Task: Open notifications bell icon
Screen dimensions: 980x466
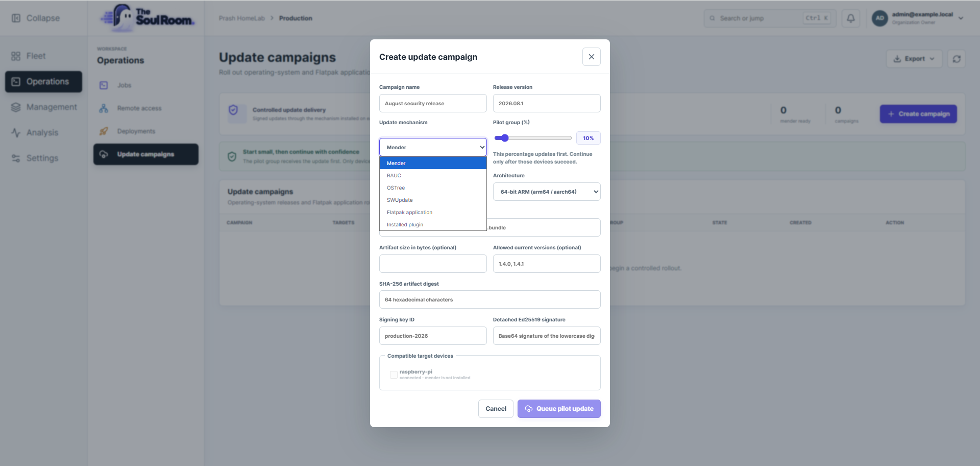Action: (851, 18)
